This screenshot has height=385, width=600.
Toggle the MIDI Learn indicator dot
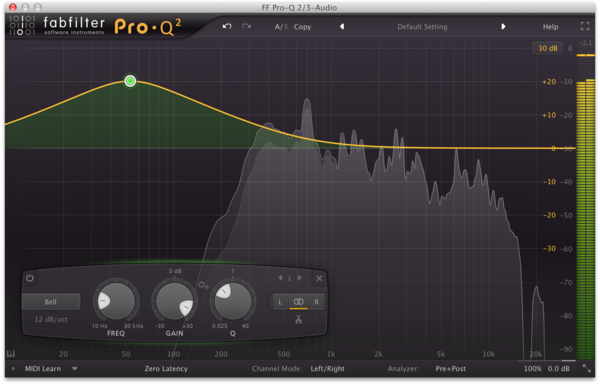[13, 369]
